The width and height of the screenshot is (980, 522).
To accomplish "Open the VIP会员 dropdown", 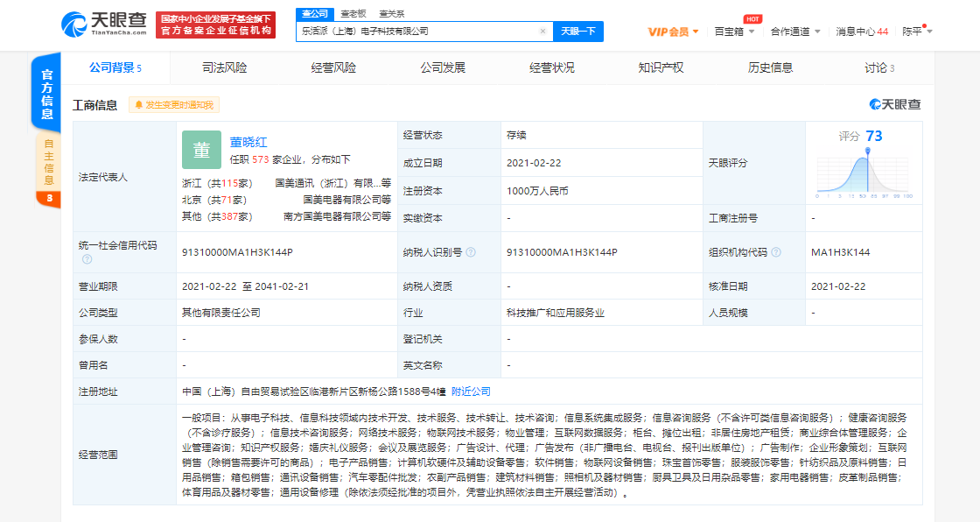I will point(673,32).
